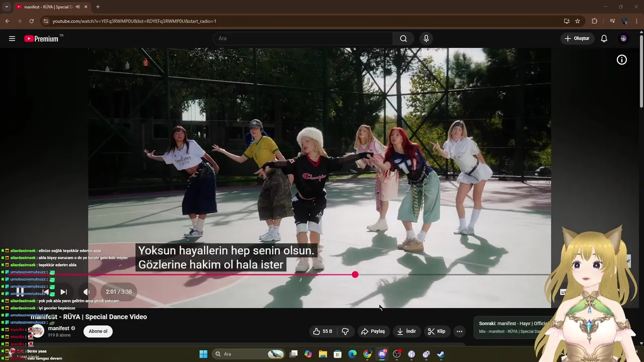Open File Explorer from the taskbar
644x362 pixels.
323,354
